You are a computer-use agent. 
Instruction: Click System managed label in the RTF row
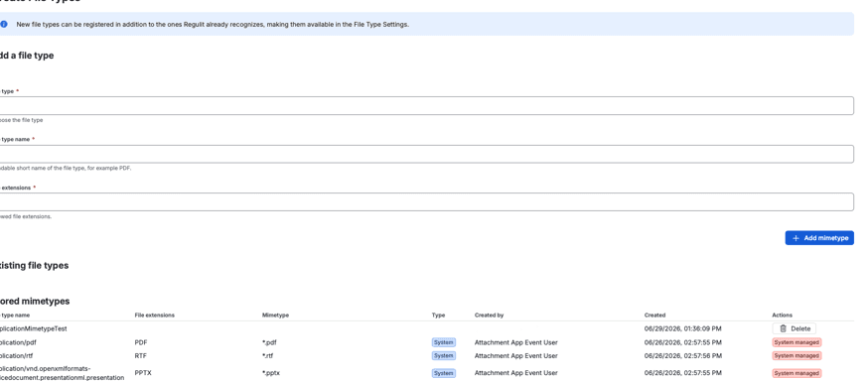coord(796,355)
